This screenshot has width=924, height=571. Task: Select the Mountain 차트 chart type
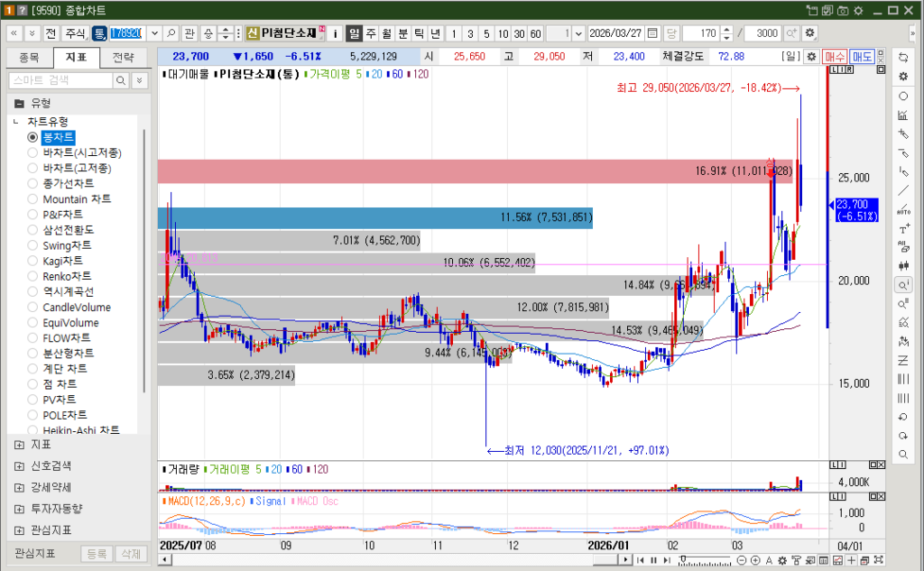[x=33, y=199]
